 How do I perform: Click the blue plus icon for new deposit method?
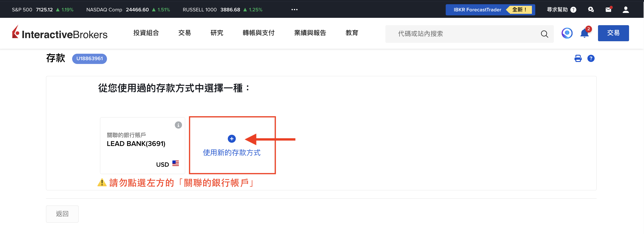(x=232, y=139)
